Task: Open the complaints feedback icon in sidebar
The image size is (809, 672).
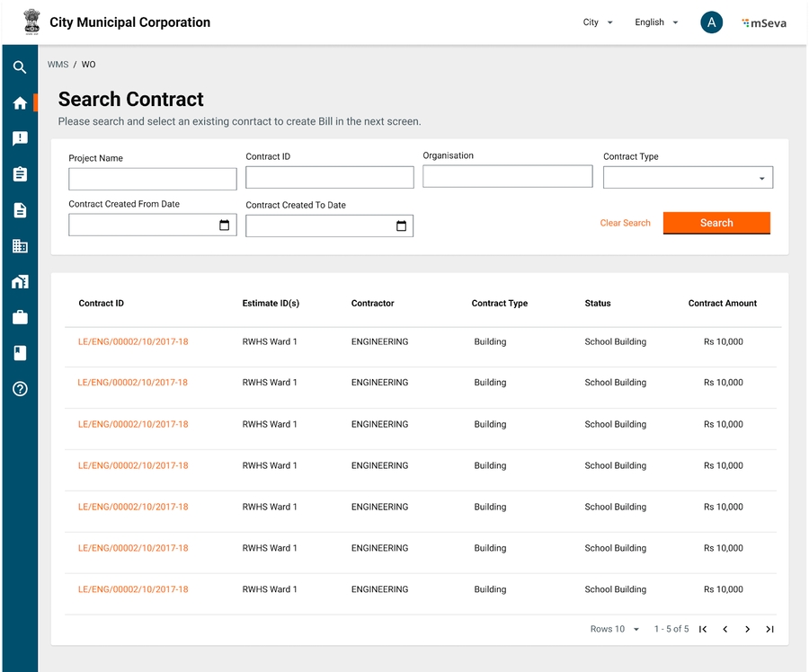Action: click(x=20, y=138)
